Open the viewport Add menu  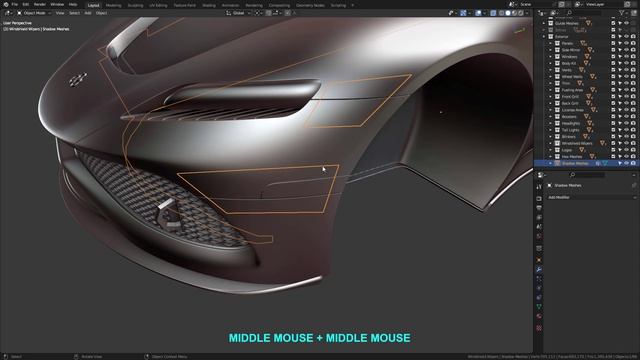[88, 13]
